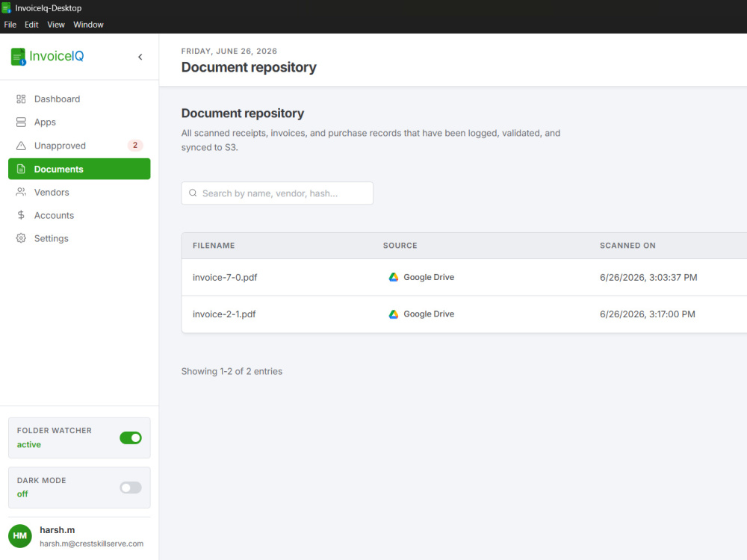Open the Window menu
The width and height of the screenshot is (747, 560).
point(88,25)
